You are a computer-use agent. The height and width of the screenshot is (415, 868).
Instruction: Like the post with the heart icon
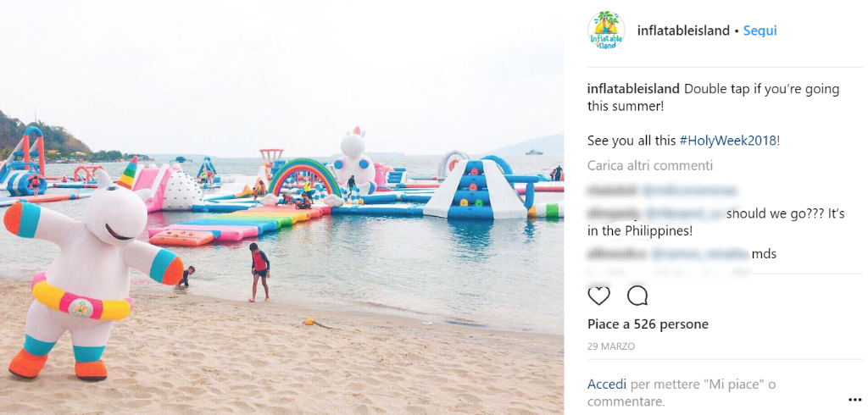click(x=598, y=296)
